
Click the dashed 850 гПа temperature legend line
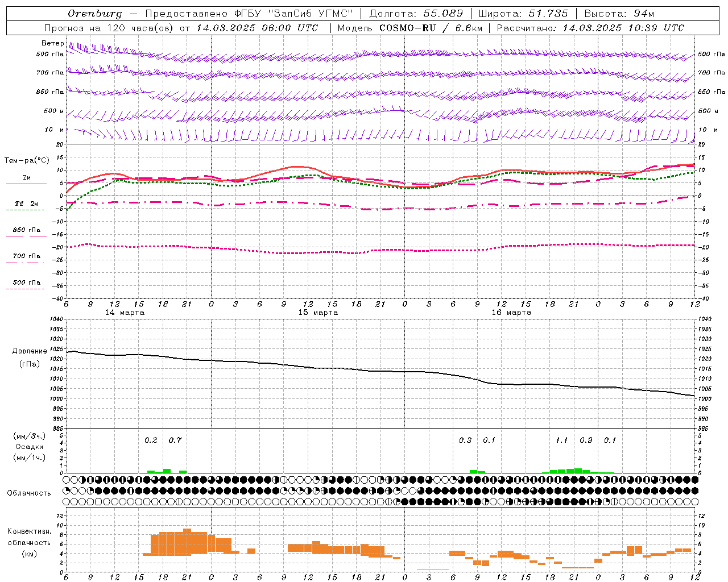(25, 236)
